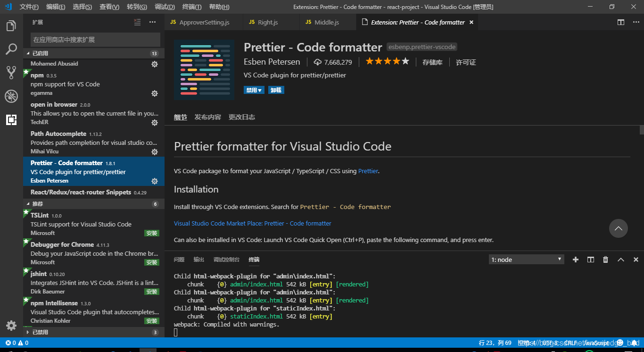Click the extension details page scrollbar

click(x=642, y=130)
